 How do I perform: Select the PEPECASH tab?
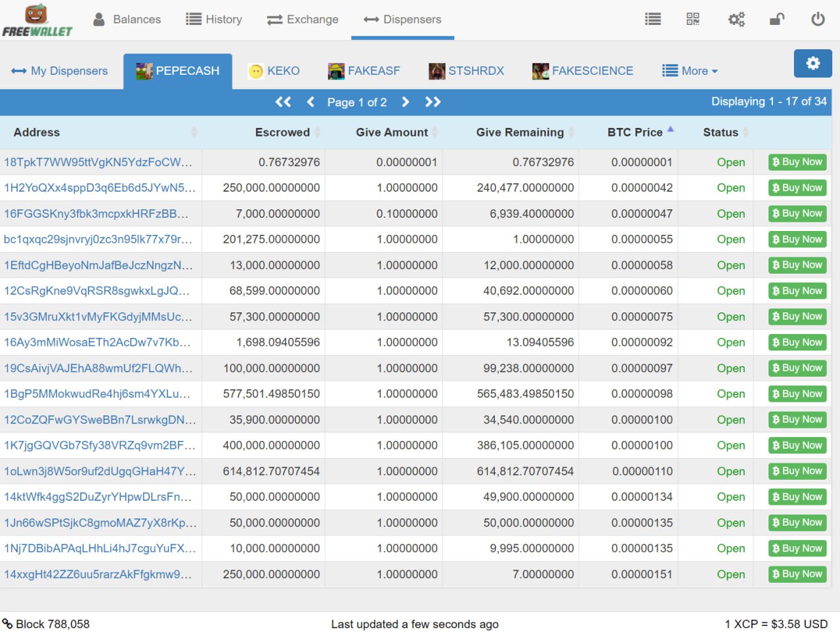click(178, 71)
